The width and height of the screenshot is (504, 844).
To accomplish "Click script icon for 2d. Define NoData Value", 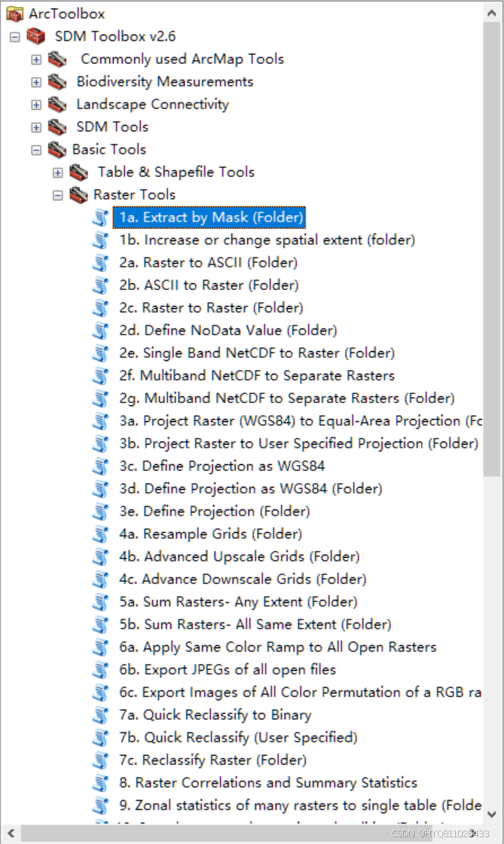I will pos(100,331).
